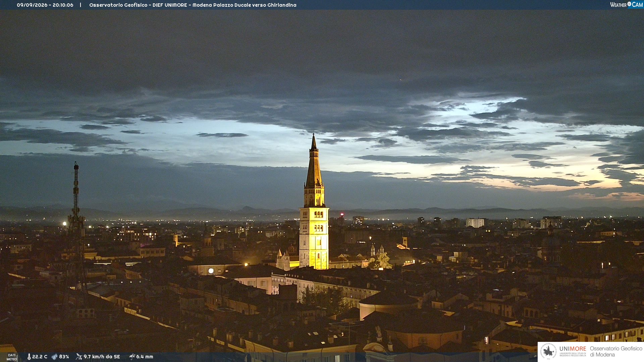Click the 83% humidity reading
Viewport: 644px width, 362px height.
click(x=64, y=357)
